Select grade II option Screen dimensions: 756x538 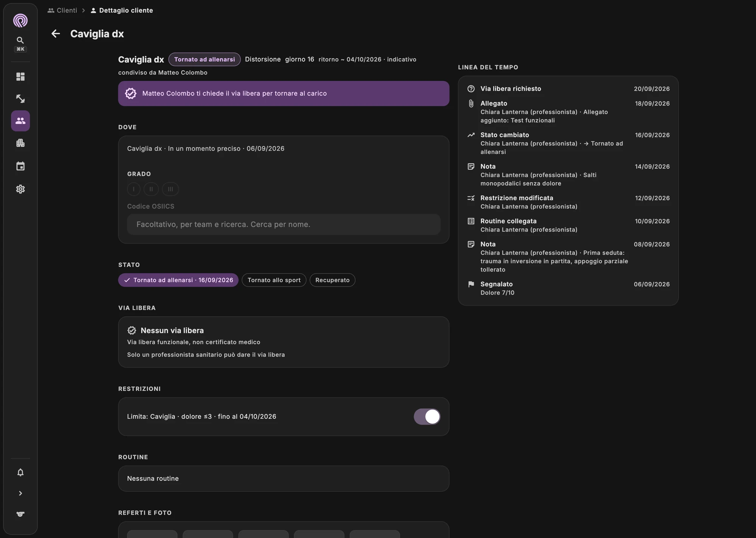pos(151,189)
